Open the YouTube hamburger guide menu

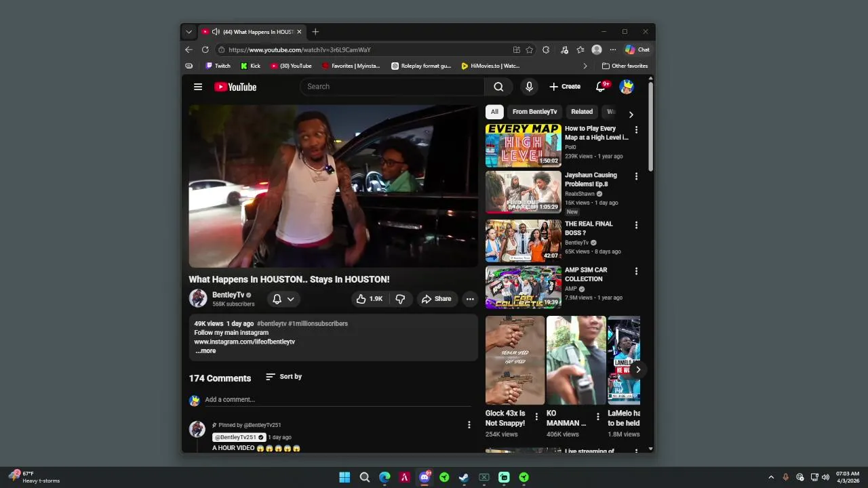(198, 87)
